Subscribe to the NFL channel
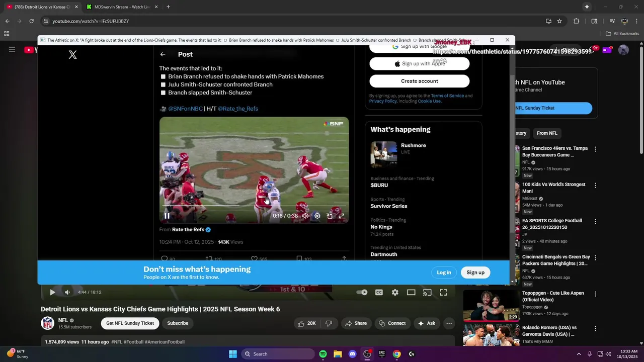 coord(178,323)
